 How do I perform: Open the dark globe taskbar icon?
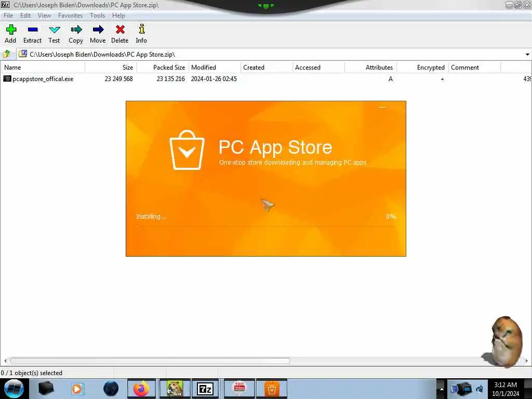click(x=111, y=389)
